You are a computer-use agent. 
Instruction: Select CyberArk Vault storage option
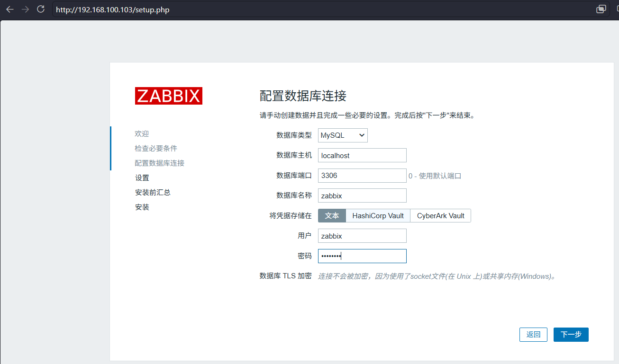440,216
